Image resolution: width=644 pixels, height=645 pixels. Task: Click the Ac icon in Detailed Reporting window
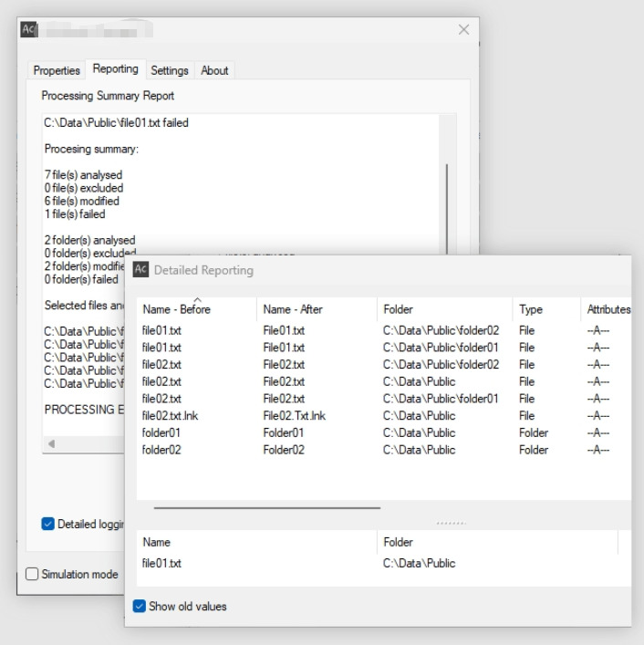(140, 270)
